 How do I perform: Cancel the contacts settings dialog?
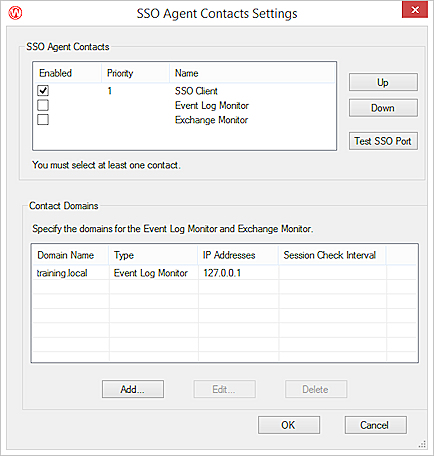(x=375, y=425)
